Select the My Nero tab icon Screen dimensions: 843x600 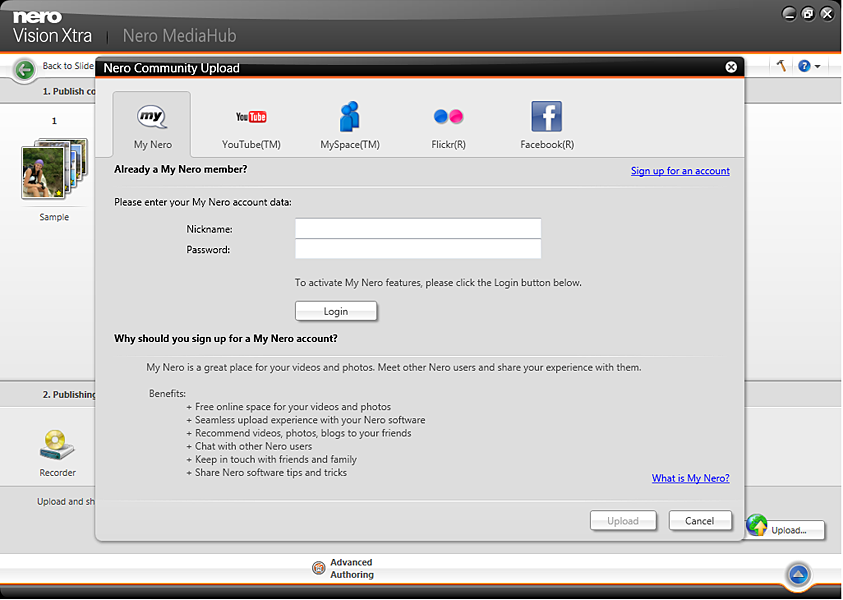tap(152, 118)
